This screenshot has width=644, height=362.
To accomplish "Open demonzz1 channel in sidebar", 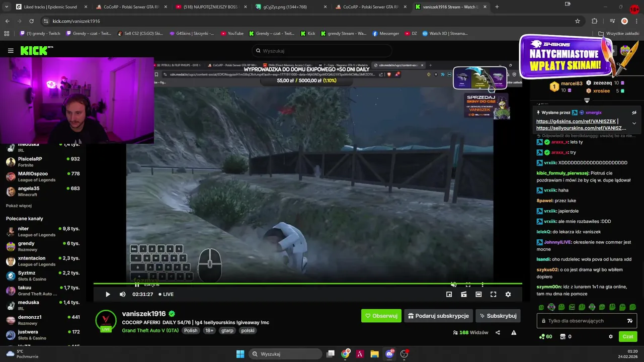I will coord(43,320).
